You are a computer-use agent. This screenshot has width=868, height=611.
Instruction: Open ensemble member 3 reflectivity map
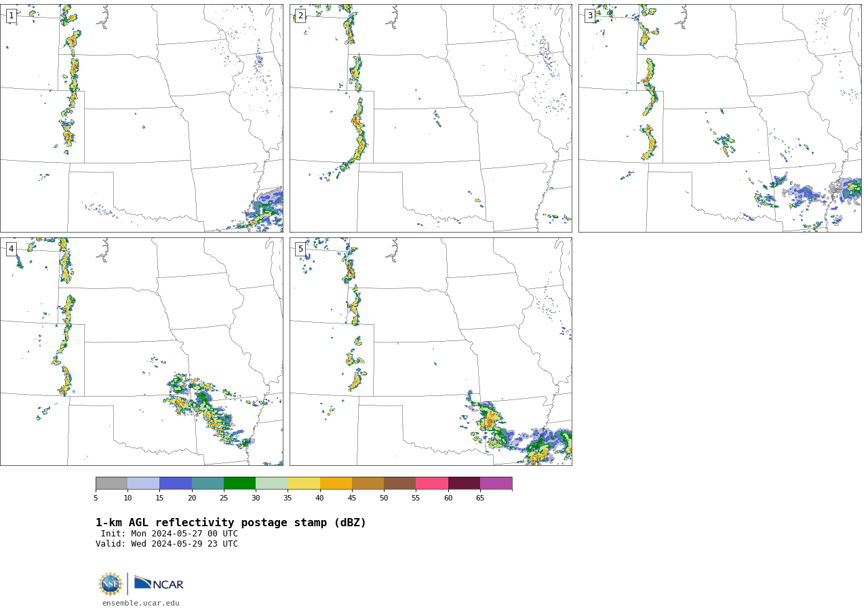[719, 119]
